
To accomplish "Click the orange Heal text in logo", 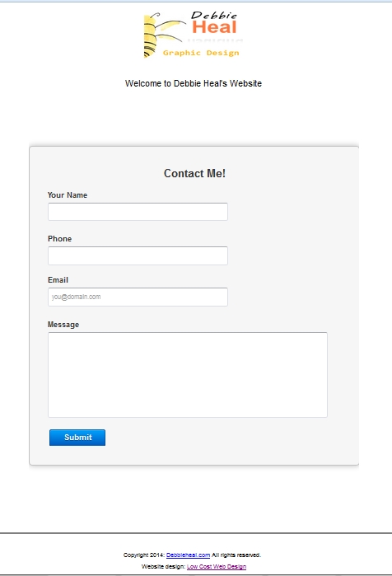I will click(214, 27).
